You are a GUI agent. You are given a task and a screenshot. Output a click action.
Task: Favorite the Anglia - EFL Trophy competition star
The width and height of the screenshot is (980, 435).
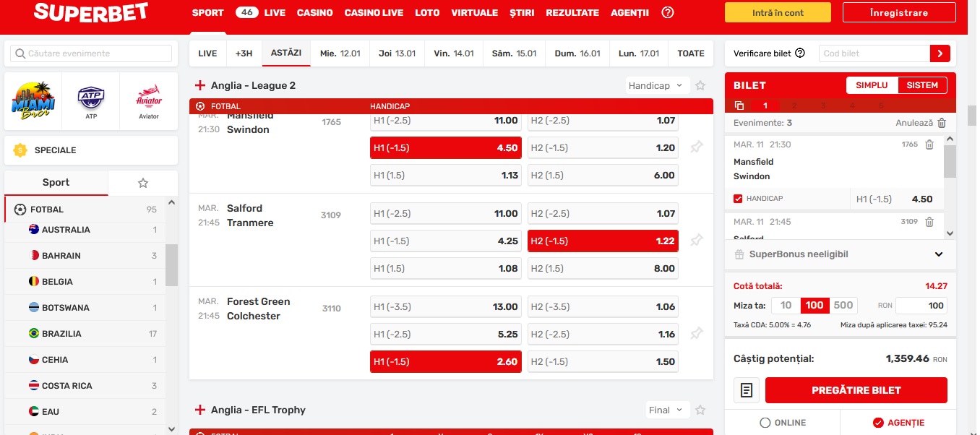[700, 410]
